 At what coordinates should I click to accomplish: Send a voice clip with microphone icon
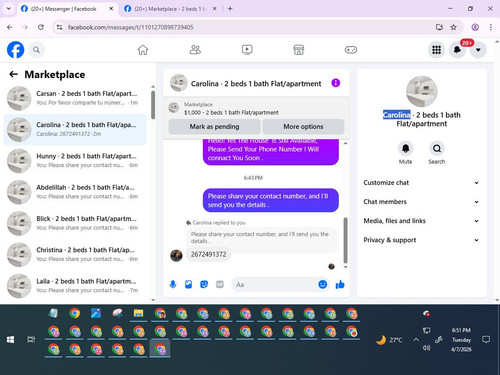[x=173, y=284]
